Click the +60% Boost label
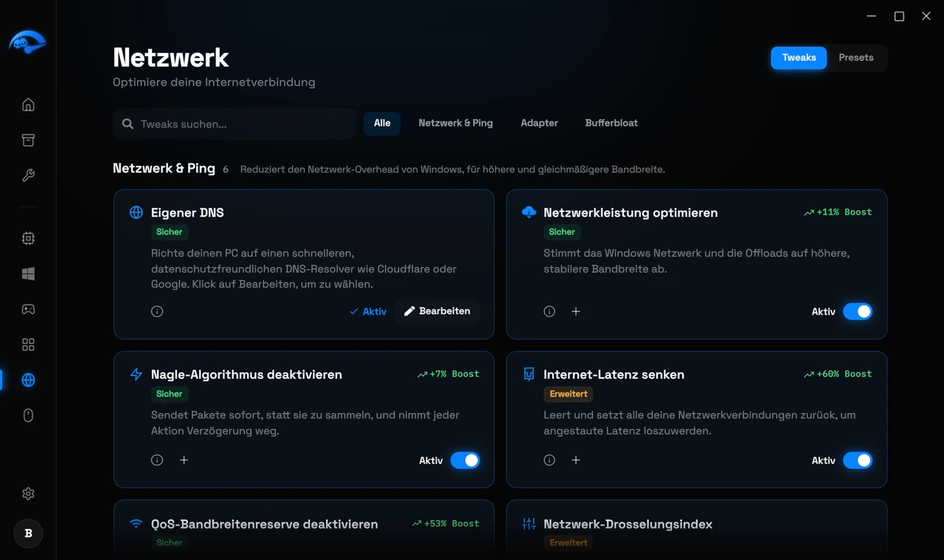The width and height of the screenshot is (944, 560). 838,374
